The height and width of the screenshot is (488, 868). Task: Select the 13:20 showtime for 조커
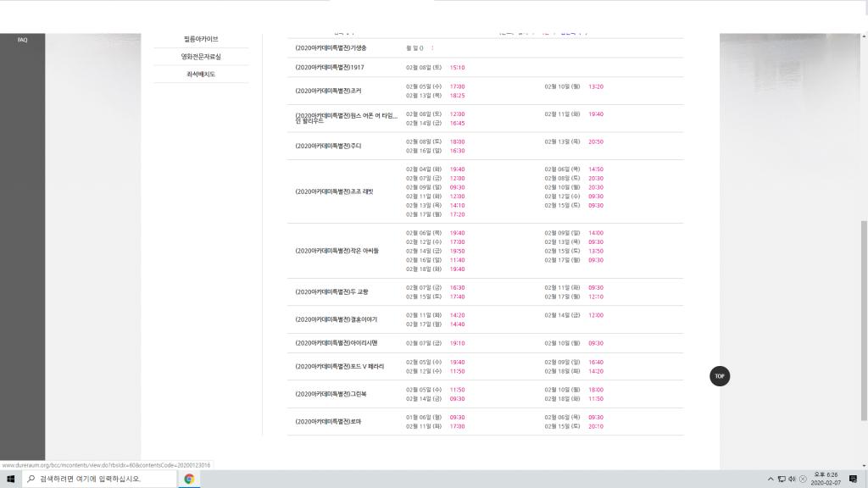pos(596,87)
